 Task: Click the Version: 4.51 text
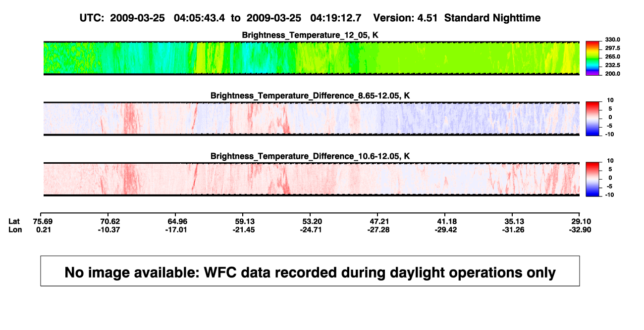(x=406, y=18)
